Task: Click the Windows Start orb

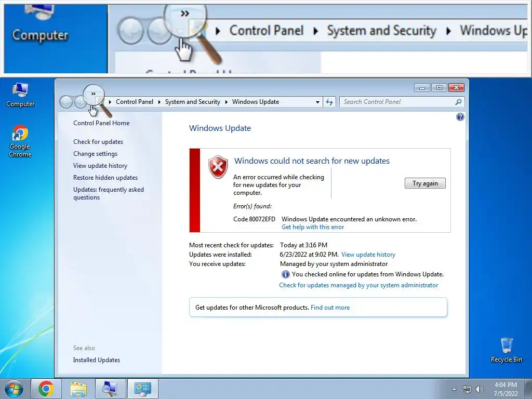Action: point(14,389)
